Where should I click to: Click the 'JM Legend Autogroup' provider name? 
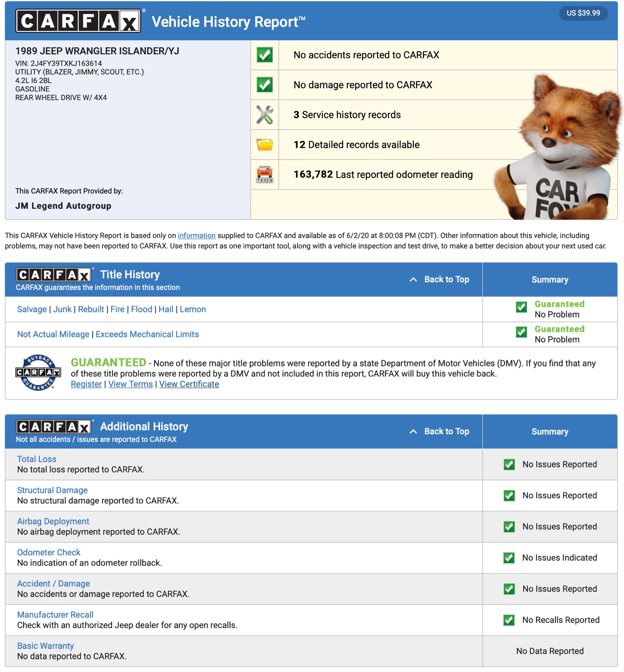click(63, 206)
